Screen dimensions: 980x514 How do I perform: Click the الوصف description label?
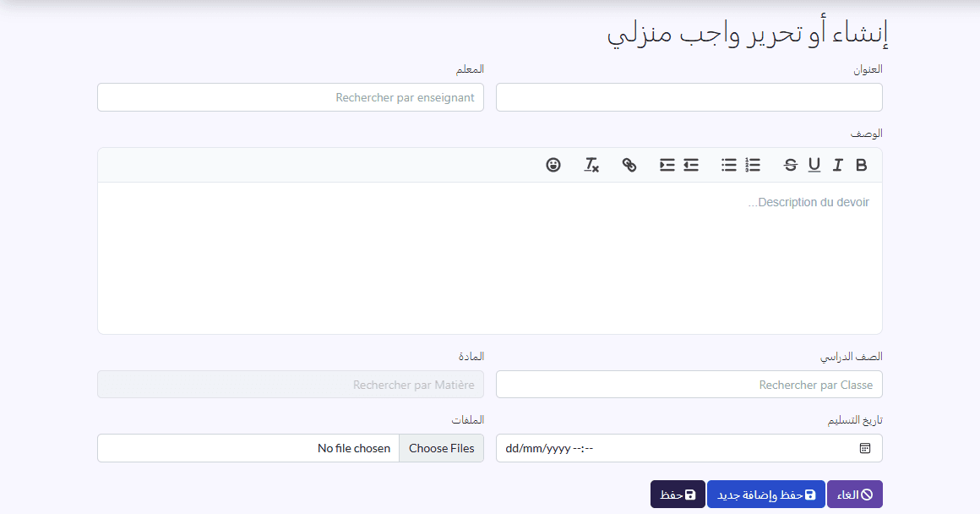click(x=866, y=134)
